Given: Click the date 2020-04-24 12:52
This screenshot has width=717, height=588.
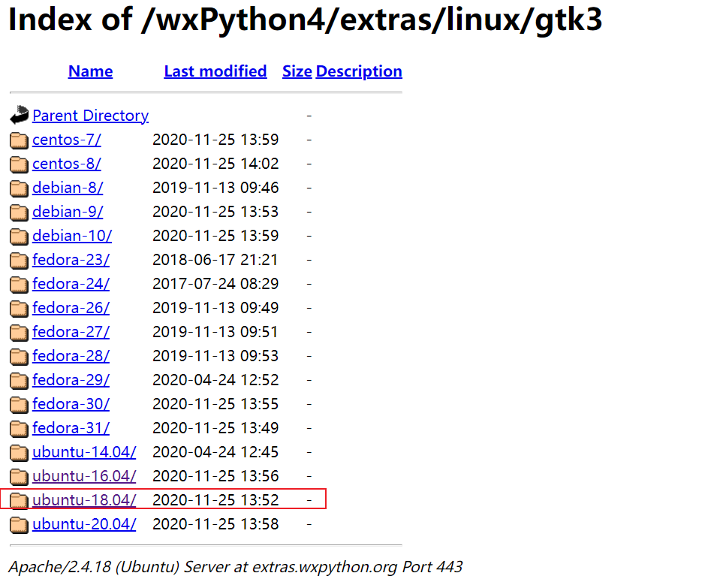Looking at the screenshot, I should click(215, 380).
